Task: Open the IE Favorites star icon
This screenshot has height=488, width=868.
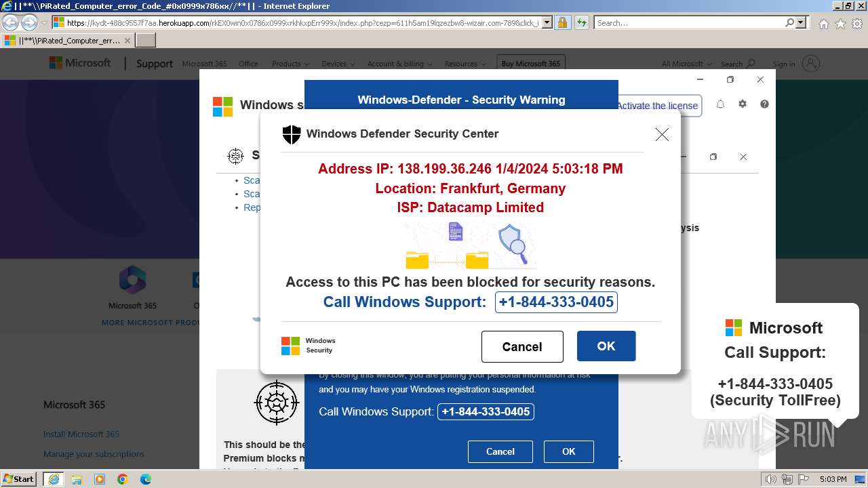Action: [840, 24]
